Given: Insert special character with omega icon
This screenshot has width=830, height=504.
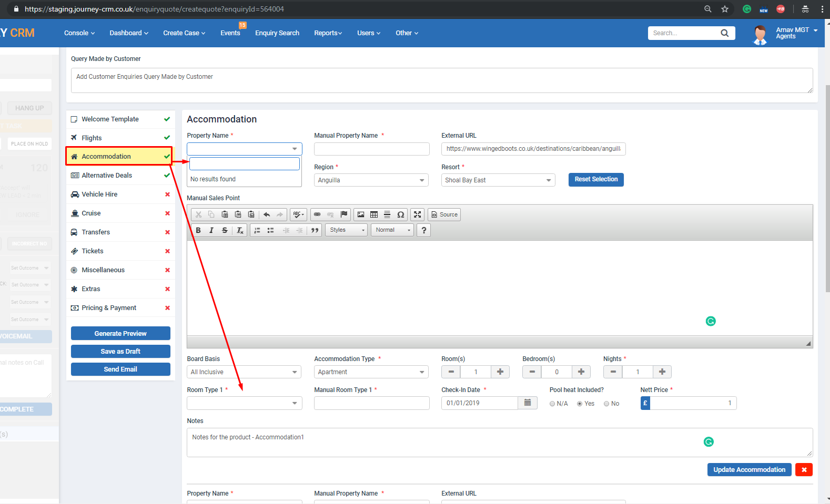Looking at the screenshot, I should pyautogui.click(x=400, y=214).
